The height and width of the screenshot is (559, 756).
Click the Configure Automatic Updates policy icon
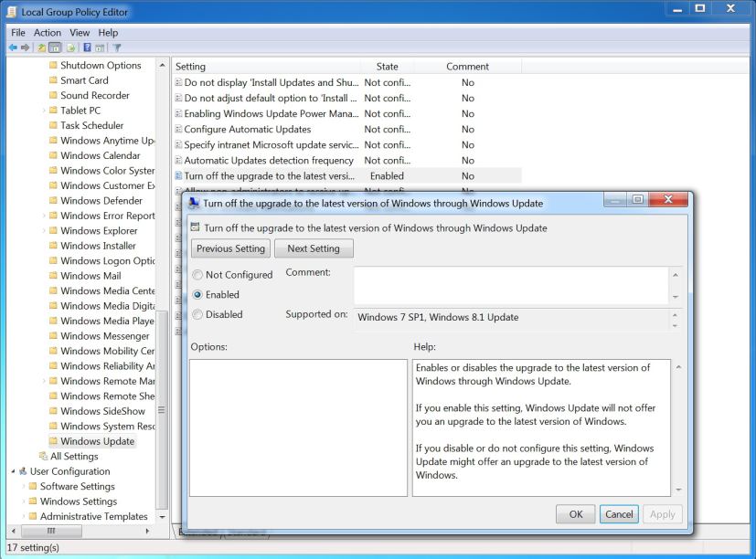click(x=178, y=129)
